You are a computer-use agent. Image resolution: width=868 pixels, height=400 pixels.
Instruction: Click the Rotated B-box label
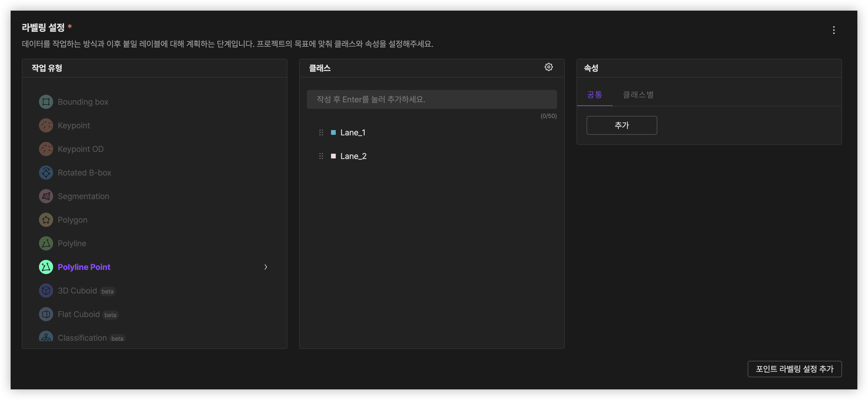click(84, 173)
